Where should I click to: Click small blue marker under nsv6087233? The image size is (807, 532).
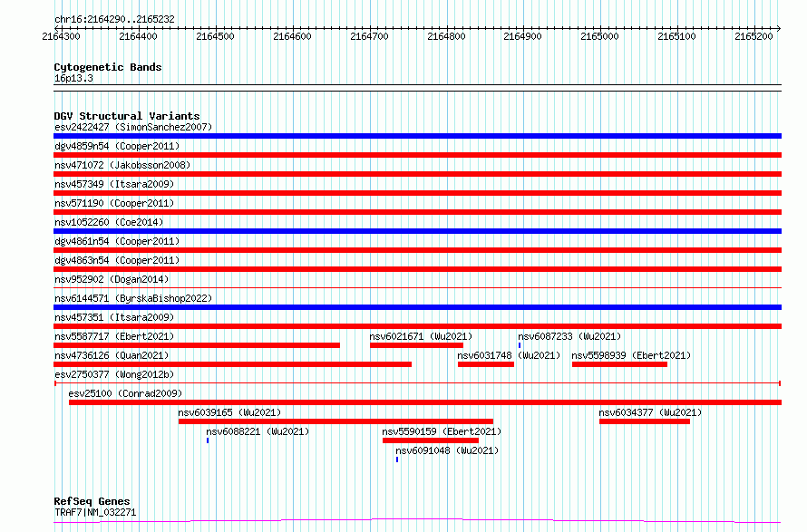tap(520, 345)
